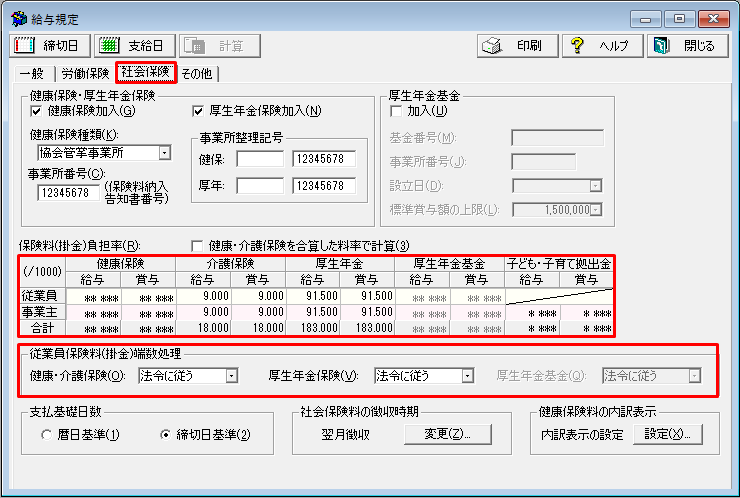The height and width of the screenshot is (498, 740).
Task: Switch to the 労働保険 tab
Action: (84, 73)
